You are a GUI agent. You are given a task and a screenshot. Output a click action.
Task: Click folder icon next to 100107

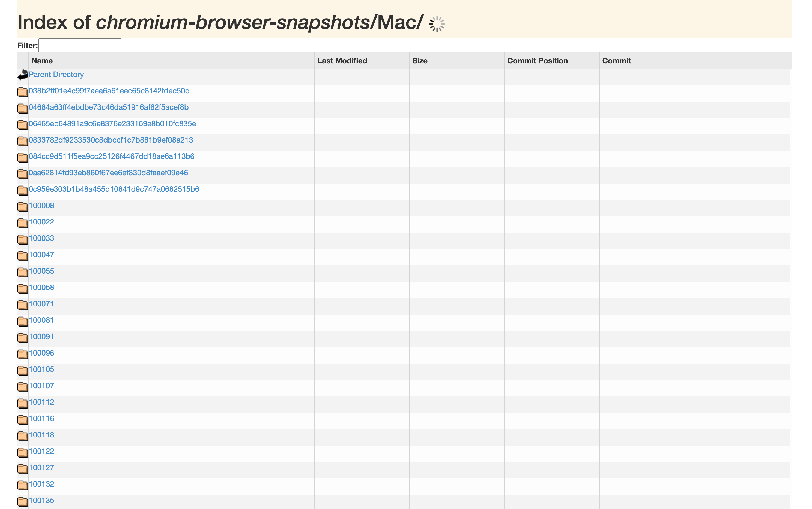click(x=23, y=387)
